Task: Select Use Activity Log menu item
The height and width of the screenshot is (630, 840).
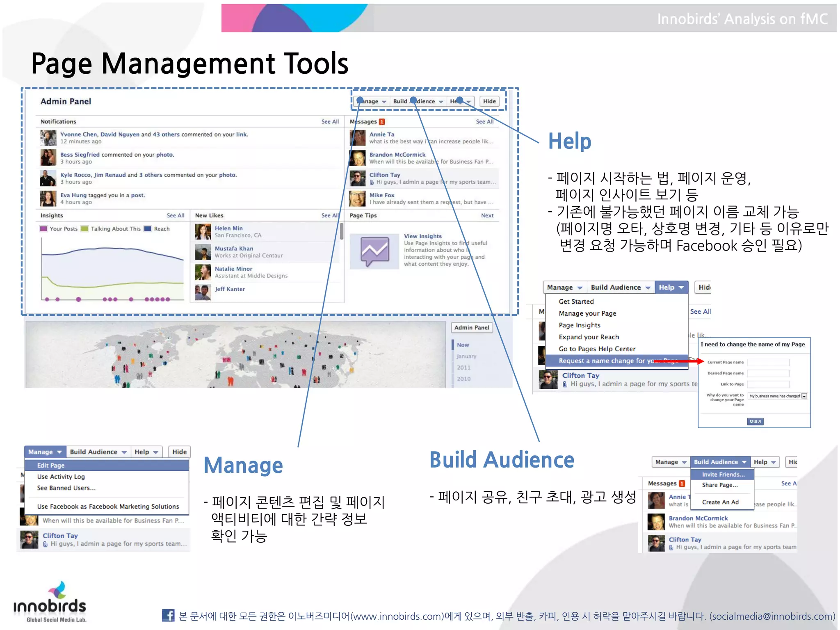Action: [107, 477]
